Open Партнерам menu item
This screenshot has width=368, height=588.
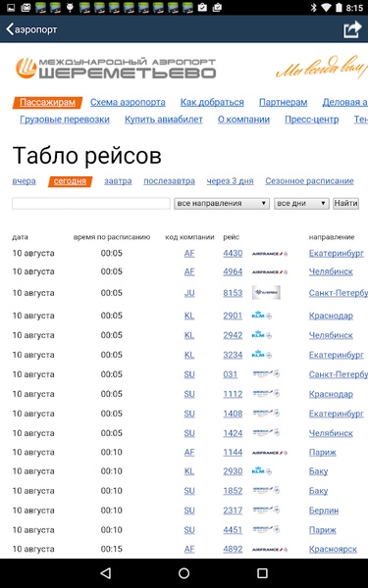[284, 102]
